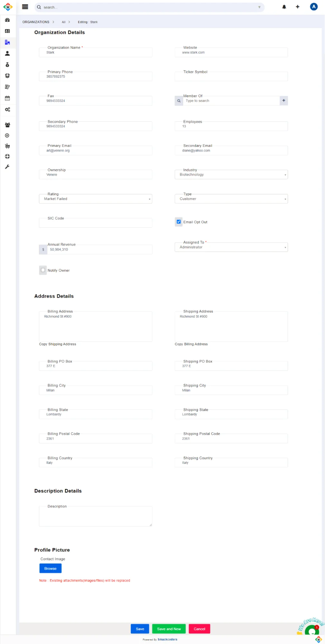Viewport: 325px width, 644px height.
Task: Uncheck the Email Opt Out checkbox
Action: click(x=179, y=222)
